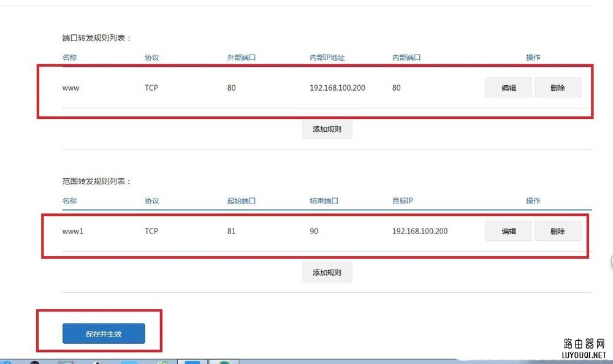
Task: Click the 结束端口 column header
Action: click(x=324, y=200)
